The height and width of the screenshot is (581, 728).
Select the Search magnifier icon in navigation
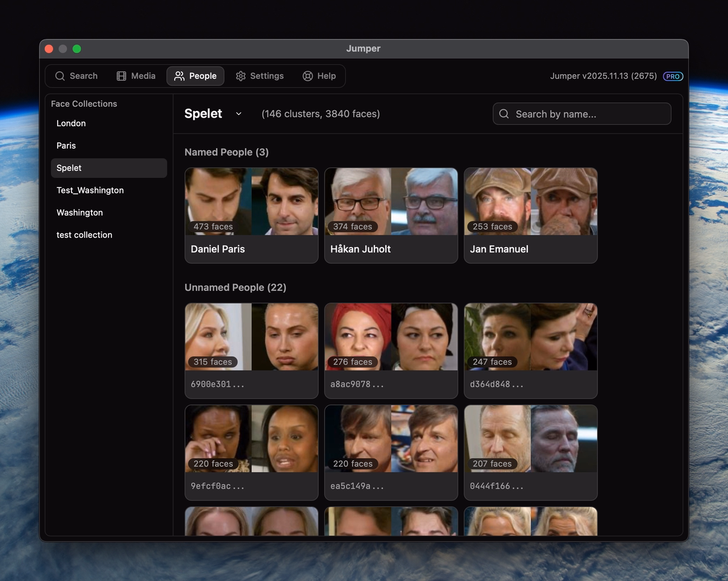pos(60,76)
